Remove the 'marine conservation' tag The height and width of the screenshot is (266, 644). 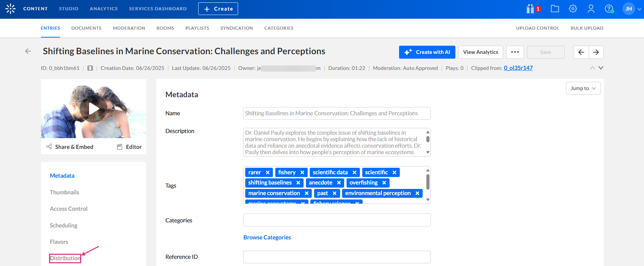click(x=307, y=193)
